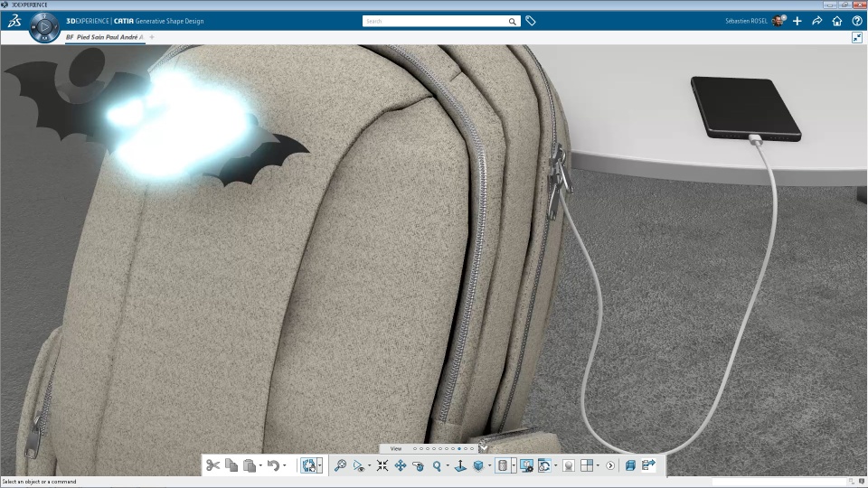868x488 pixels.
Task: Toggle the shaded cylinder View Mode icon
Action: pos(503,465)
